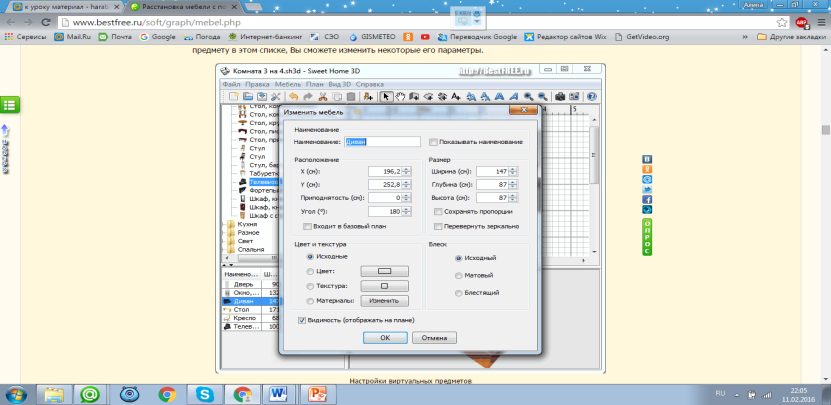Open the Переводчик Google bookmark

click(x=477, y=37)
